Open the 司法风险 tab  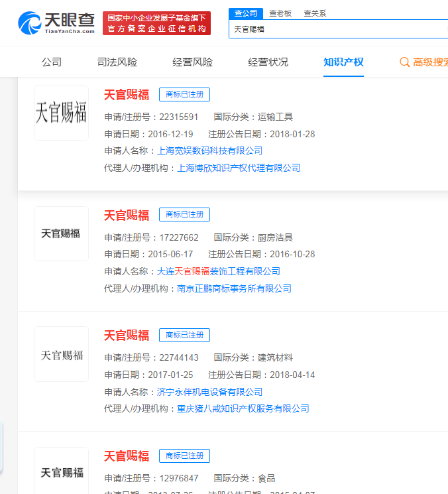[117, 62]
